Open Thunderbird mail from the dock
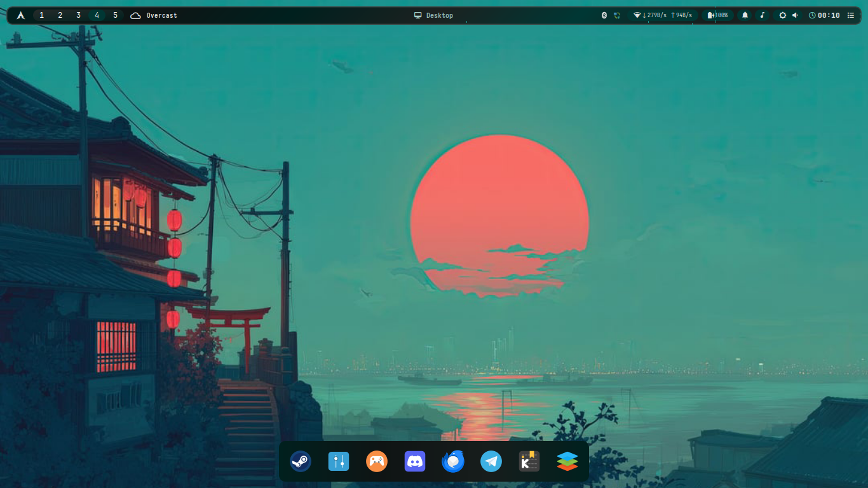Viewport: 868px width, 488px height. (x=453, y=461)
